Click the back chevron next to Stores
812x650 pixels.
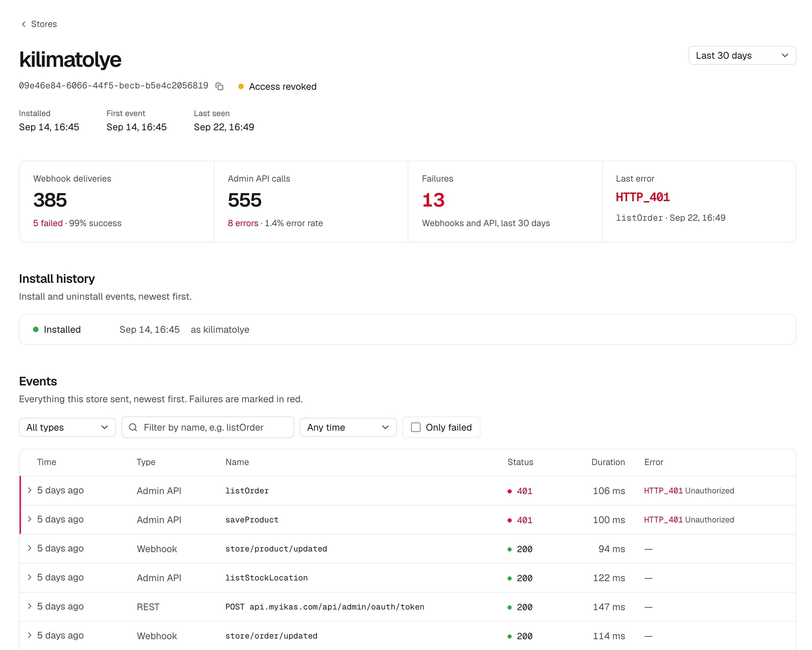click(24, 24)
